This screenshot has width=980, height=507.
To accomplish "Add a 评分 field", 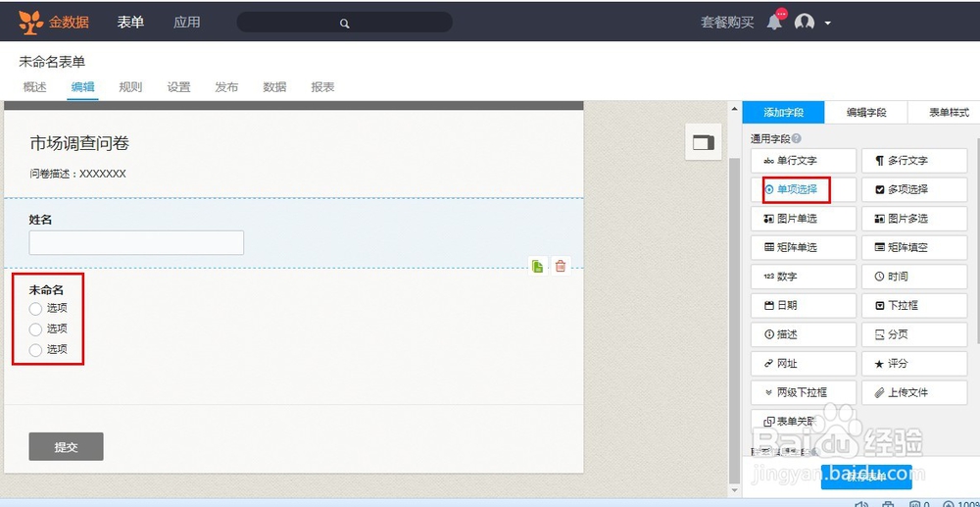I will (x=914, y=364).
